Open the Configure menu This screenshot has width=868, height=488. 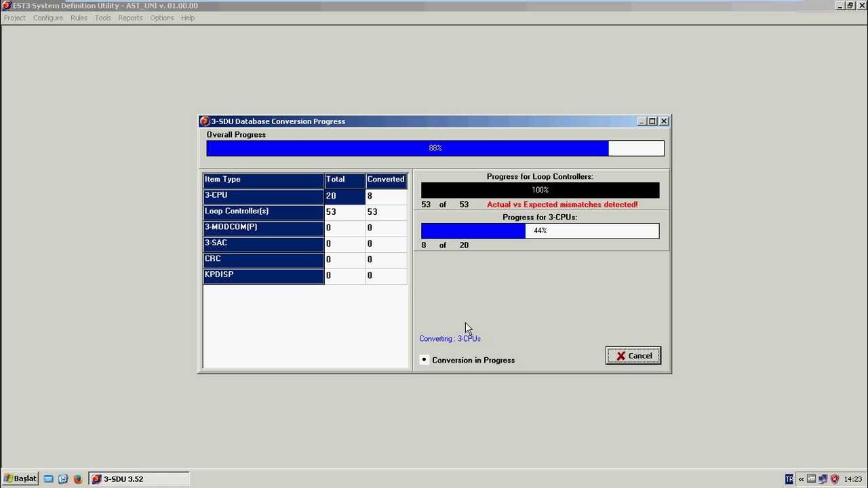pyautogui.click(x=48, y=18)
